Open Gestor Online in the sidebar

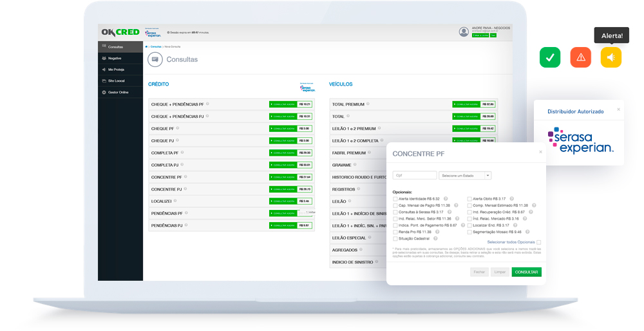click(120, 92)
